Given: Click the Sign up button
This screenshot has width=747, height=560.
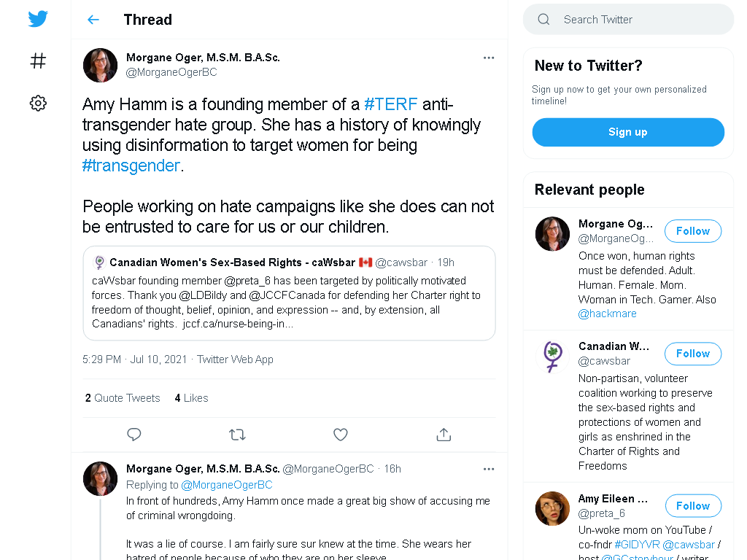Looking at the screenshot, I should 628,132.
